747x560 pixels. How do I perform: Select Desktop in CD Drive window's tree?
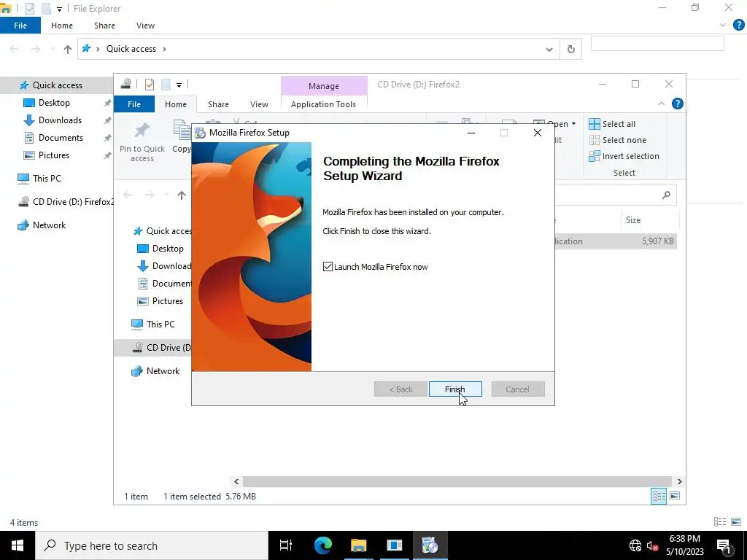168,249
